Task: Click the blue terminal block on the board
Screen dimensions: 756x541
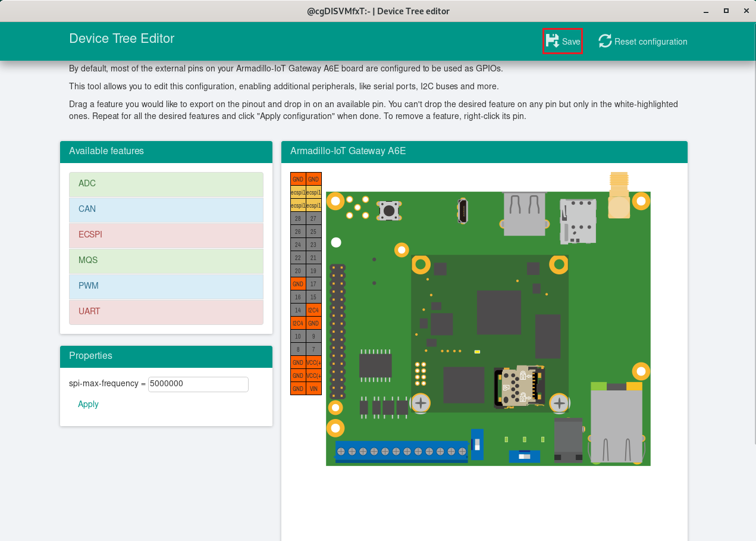Action: pyautogui.click(x=401, y=452)
